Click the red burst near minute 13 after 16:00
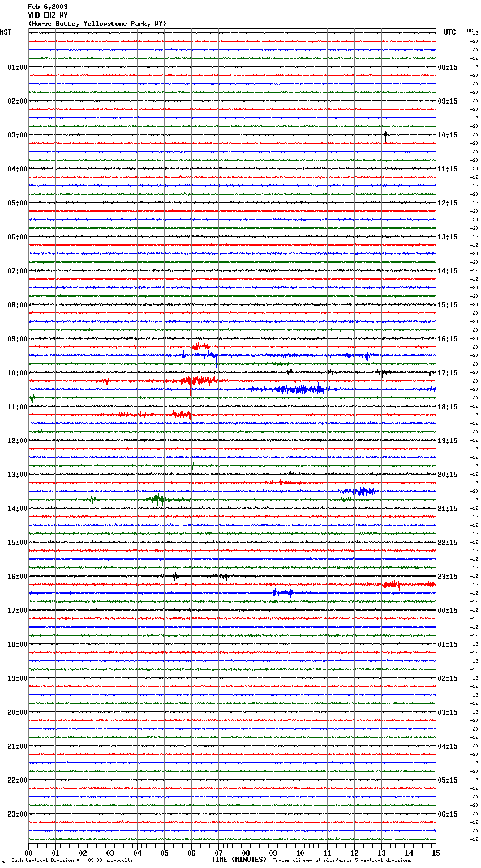 (391, 585)
